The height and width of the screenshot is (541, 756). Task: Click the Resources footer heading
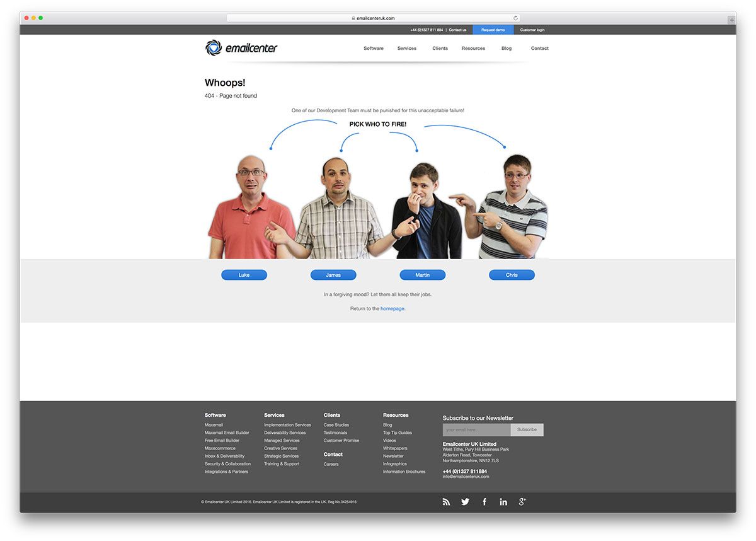tap(396, 416)
